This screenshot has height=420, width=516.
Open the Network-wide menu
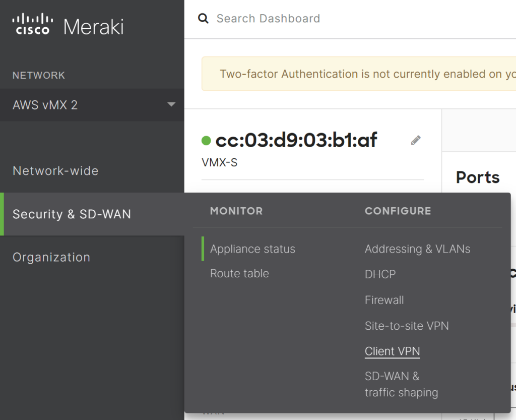coord(55,171)
